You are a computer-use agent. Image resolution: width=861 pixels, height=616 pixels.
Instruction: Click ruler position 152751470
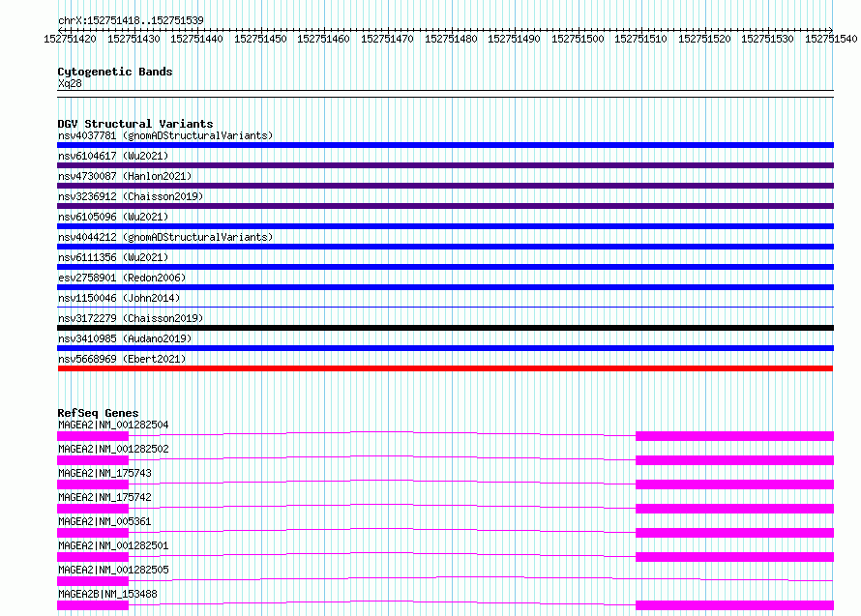[x=387, y=39]
